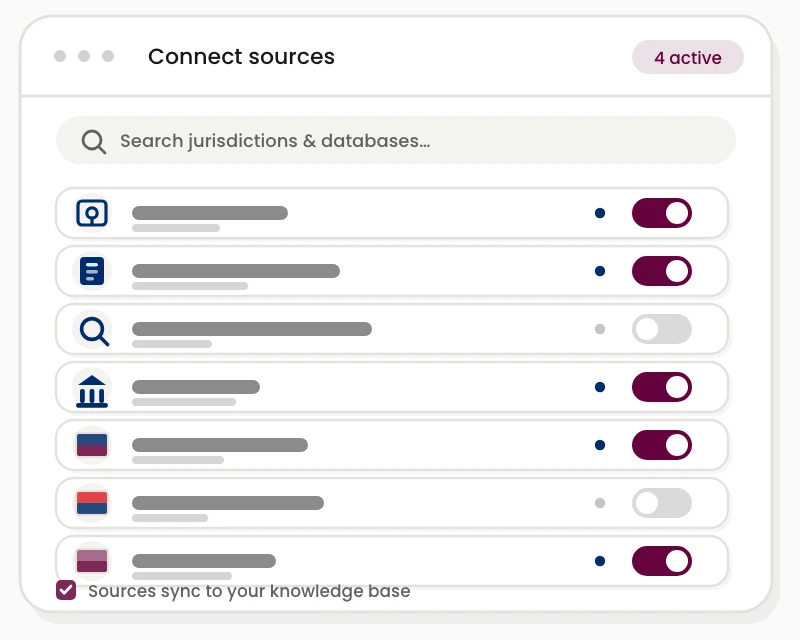Disable the blue and purple flag toggle
The image size is (800, 640).
[x=662, y=445]
